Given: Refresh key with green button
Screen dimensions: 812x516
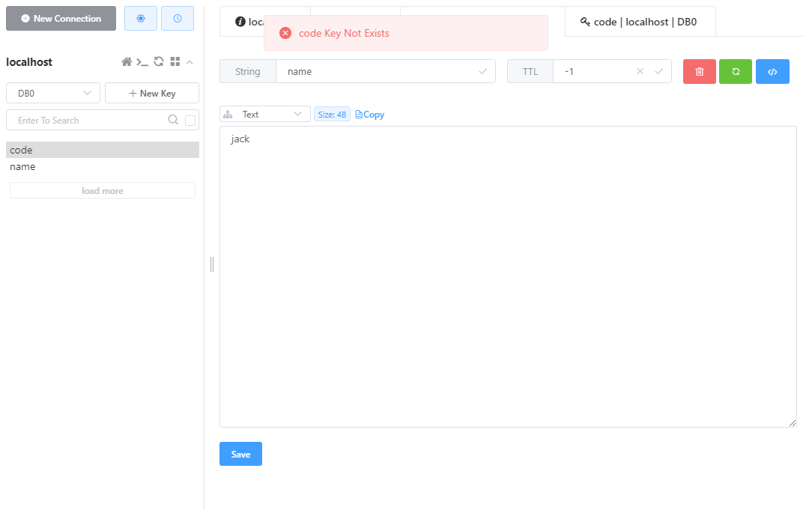Looking at the screenshot, I should [x=736, y=71].
